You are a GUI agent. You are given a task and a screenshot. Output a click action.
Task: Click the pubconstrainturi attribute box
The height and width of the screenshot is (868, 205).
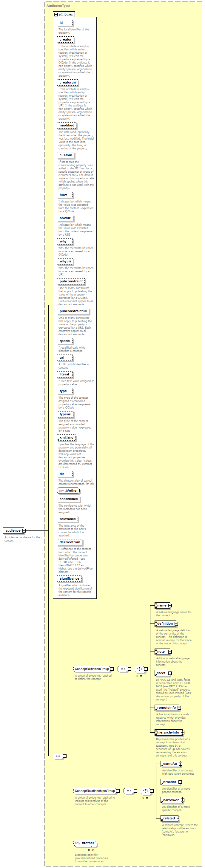73,311
